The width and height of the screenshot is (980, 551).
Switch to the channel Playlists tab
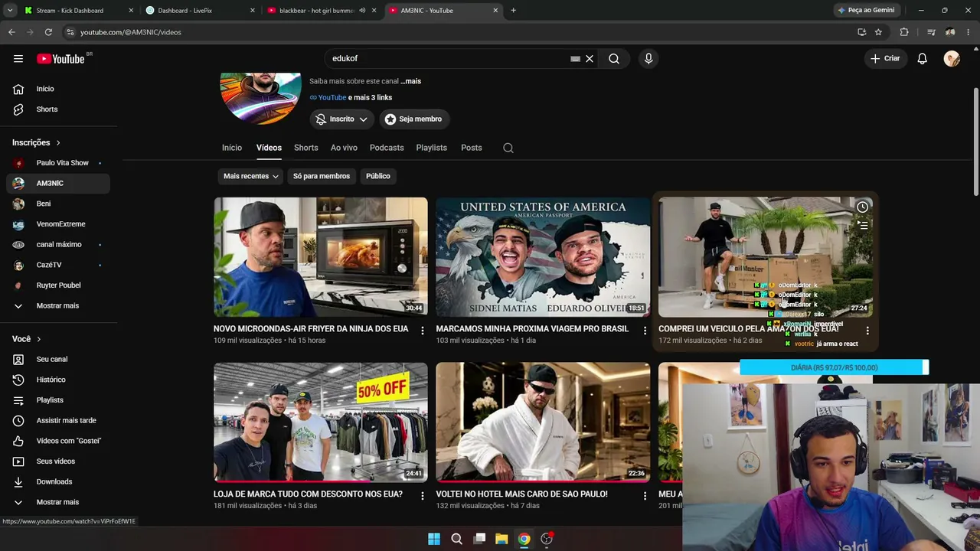tap(432, 148)
